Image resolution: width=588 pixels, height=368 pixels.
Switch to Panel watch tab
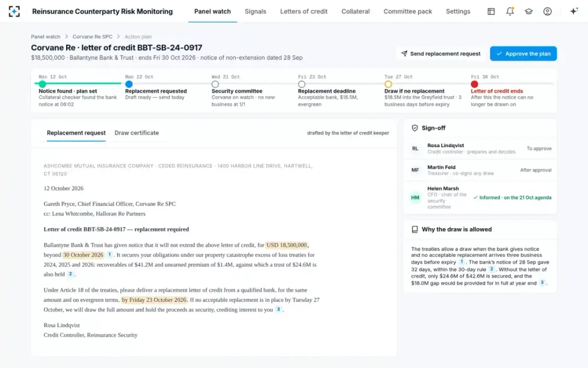coord(212,11)
